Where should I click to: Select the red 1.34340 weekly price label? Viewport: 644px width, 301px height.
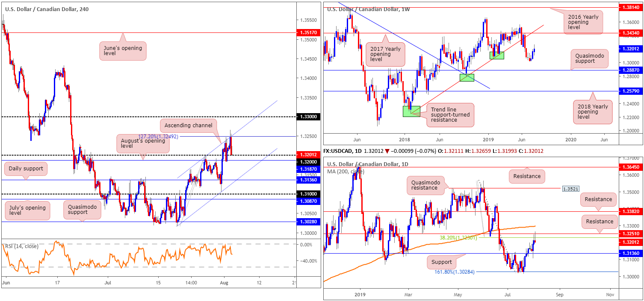(631, 33)
